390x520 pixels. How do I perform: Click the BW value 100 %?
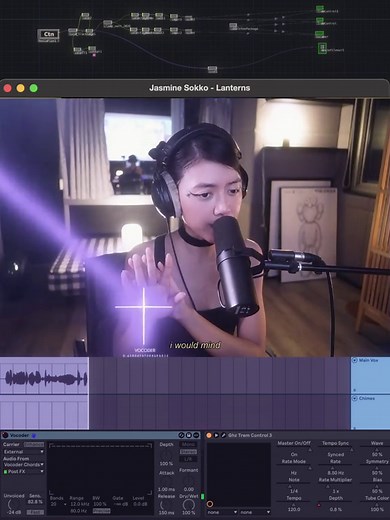pyautogui.click(x=99, y=504)
